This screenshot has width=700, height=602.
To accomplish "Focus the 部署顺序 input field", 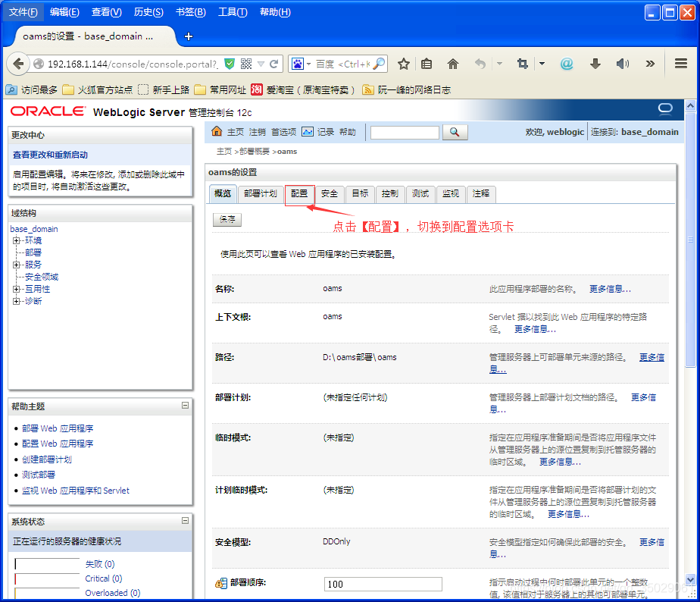I will coord(383,584).
